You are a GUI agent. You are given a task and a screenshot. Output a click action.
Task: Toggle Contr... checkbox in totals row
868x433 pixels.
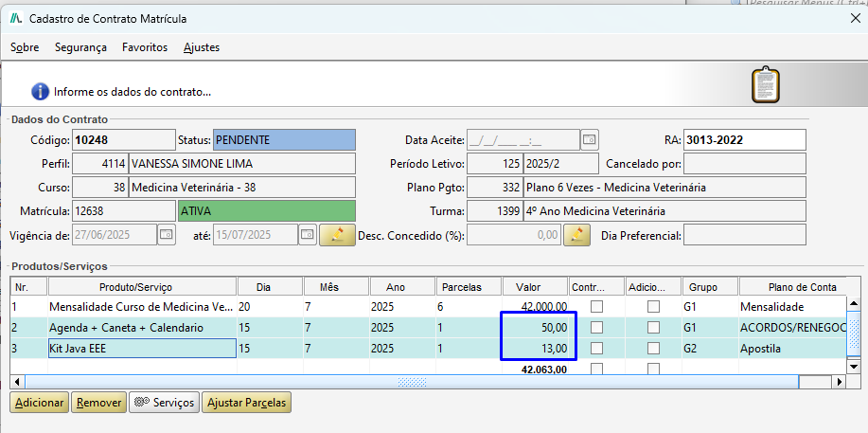596,369
